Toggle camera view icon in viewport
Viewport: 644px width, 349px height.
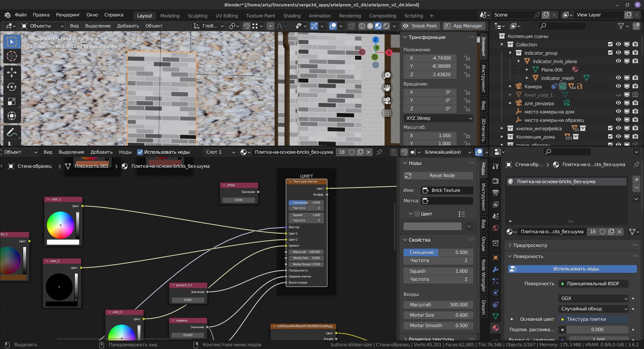(x=387, y=101)
